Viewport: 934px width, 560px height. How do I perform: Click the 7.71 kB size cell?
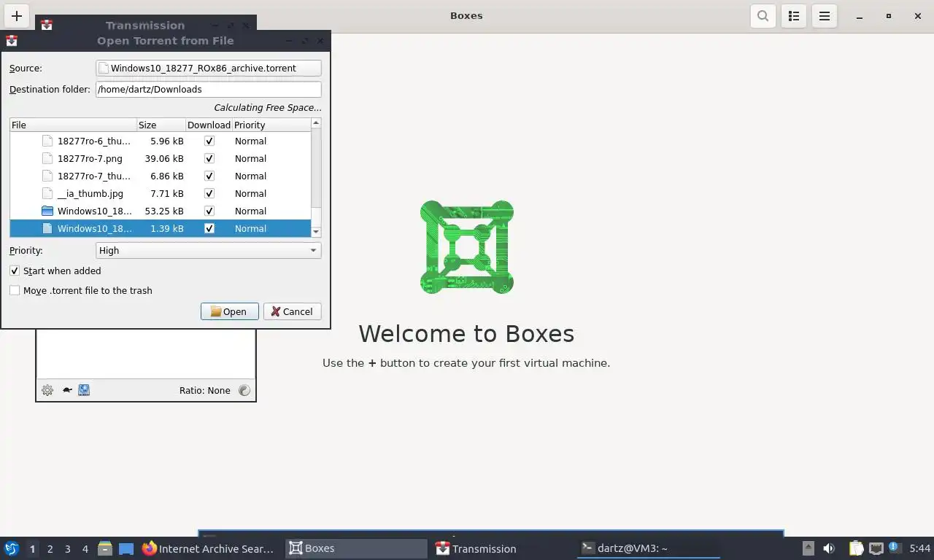[x=167, y=193]
